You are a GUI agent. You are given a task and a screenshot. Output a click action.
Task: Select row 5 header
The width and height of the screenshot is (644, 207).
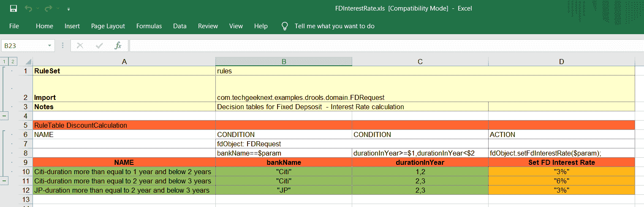26,125
